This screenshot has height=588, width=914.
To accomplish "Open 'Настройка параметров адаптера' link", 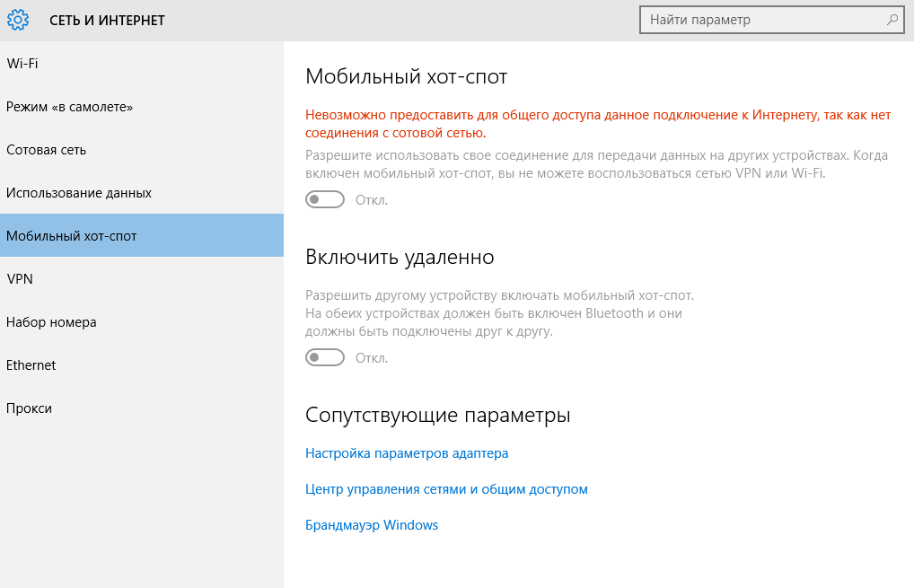I will tap(407, 453).
